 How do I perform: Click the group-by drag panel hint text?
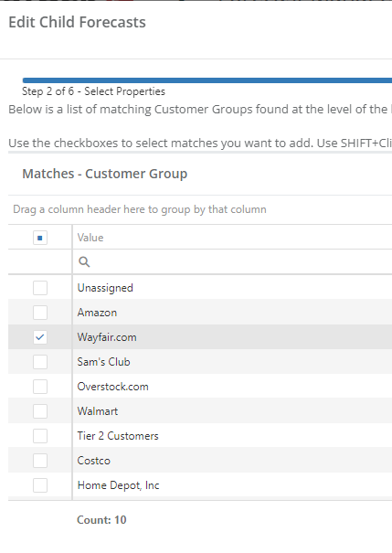(x=140, y=209)
